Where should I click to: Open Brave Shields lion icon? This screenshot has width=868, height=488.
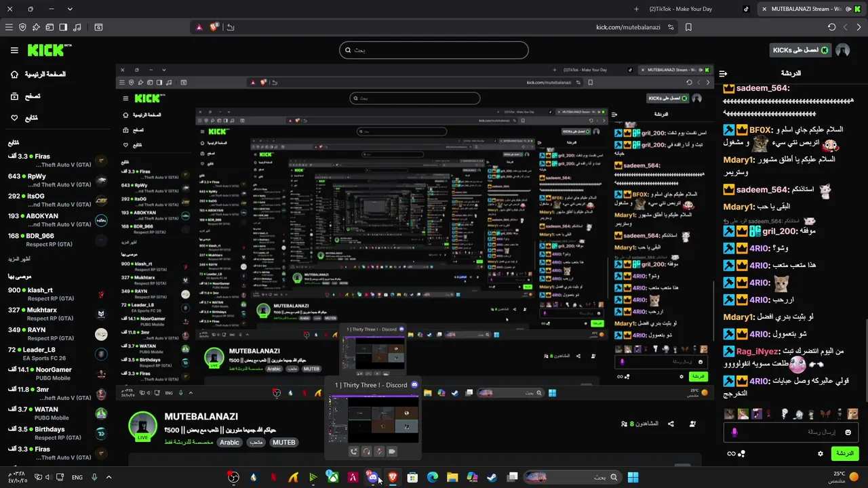pos(214,27)
